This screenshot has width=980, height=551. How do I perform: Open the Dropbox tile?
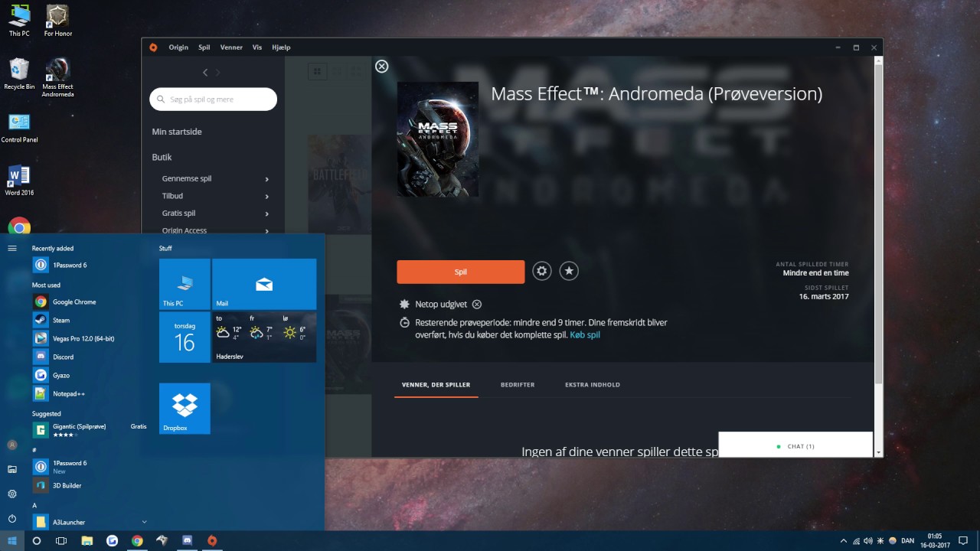(185, 409)
